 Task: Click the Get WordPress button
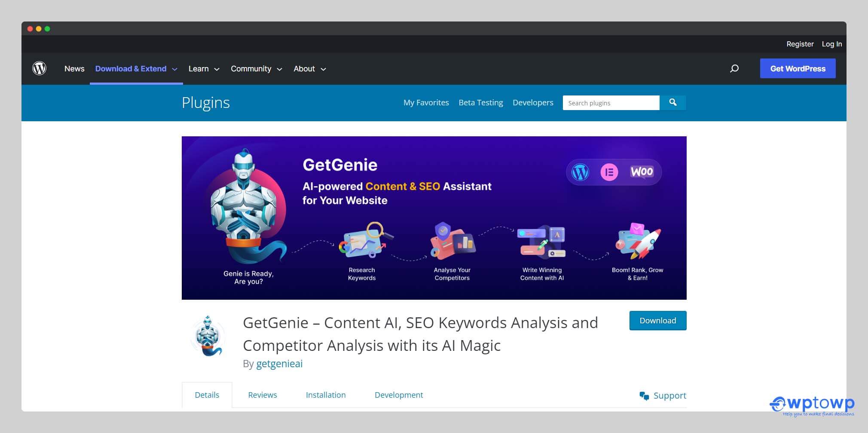coord(798,68)
